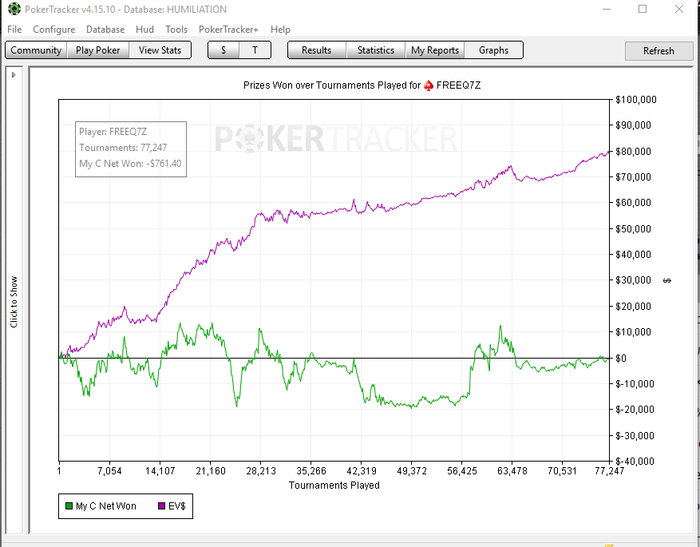The height and width of the screenshot is (547, 700).
Task: Toggle the $ cash game mode
Action: click(x=223, y=50)
